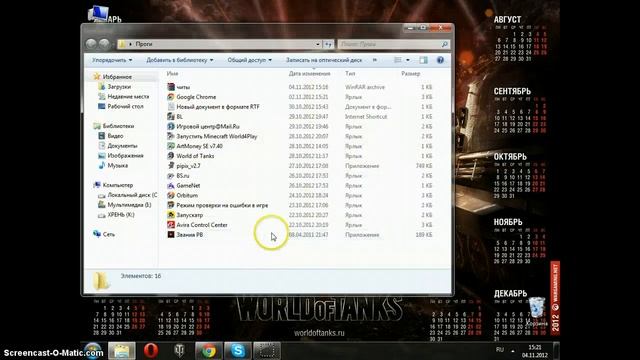Click the Explorer forward navigation button
The image size is (640, 360).
point(104,44)
